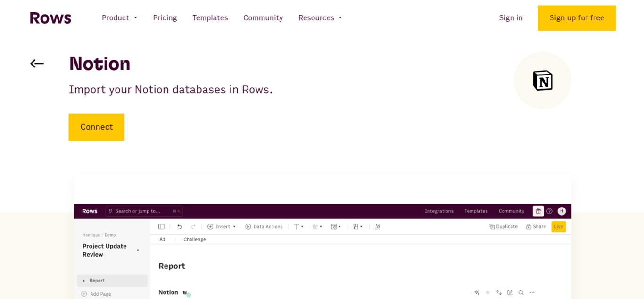Click the A1 cell reference box
The height and width of the screenshot is (299, 644).
[163, 240]
